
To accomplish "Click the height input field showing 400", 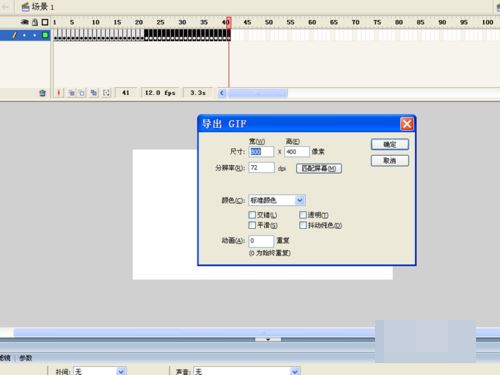I will tap(297, 152).
